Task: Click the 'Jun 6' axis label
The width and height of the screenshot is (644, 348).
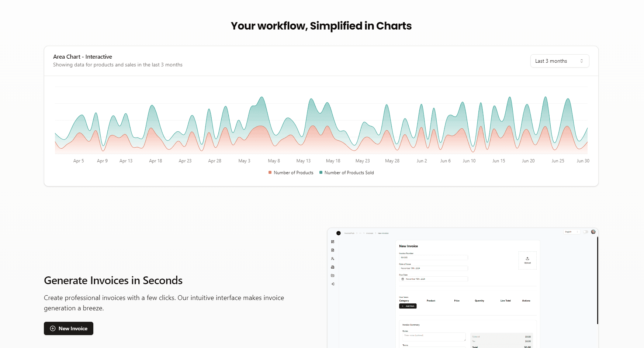Action: tap(446, 161)
